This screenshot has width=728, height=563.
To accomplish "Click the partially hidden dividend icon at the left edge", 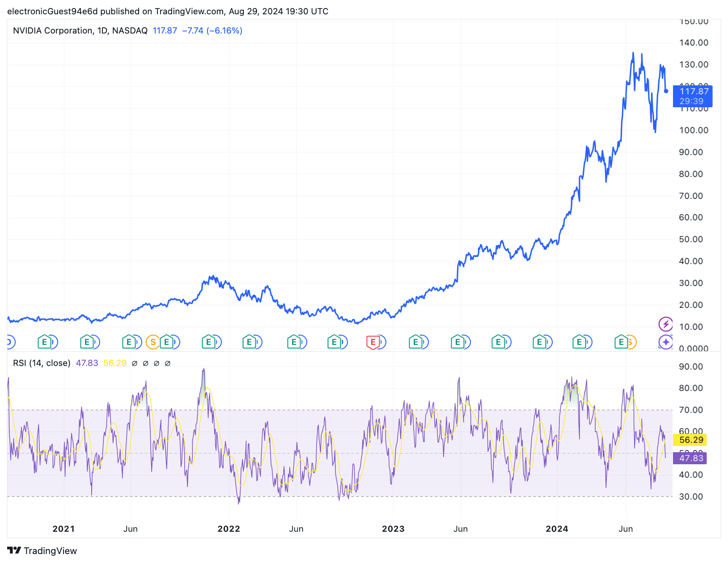I will pyautogui.click(x=10, y=342).
